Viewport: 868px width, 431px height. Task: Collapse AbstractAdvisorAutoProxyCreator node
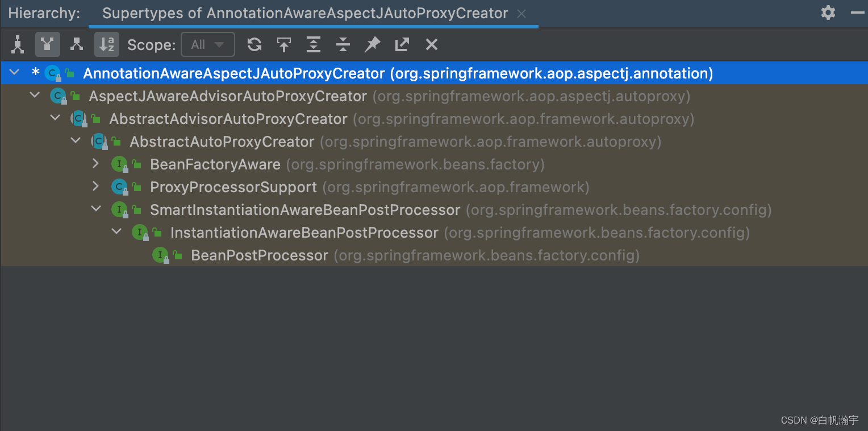pyautogui.click(x=56, y=118)
